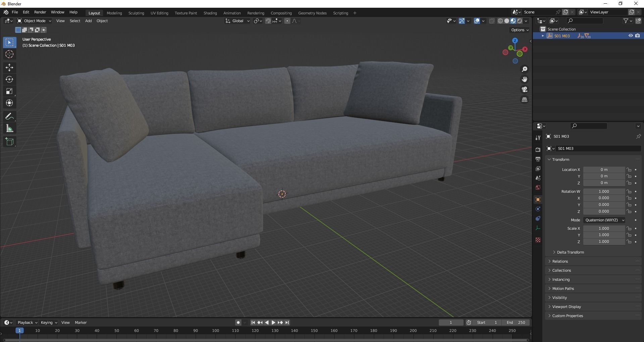Open rotation Mode Quaternion dropdown

coord(604,220)
